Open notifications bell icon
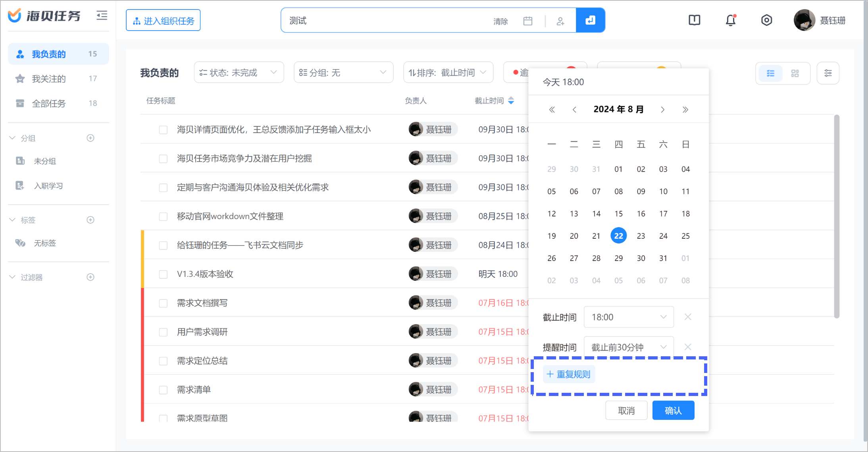 (731, 20)
